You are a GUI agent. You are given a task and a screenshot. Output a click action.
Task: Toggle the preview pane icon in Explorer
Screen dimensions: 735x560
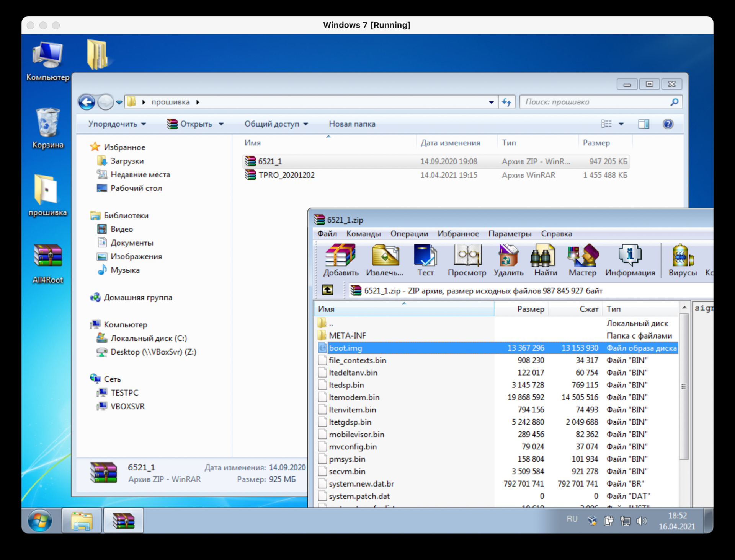644,124
